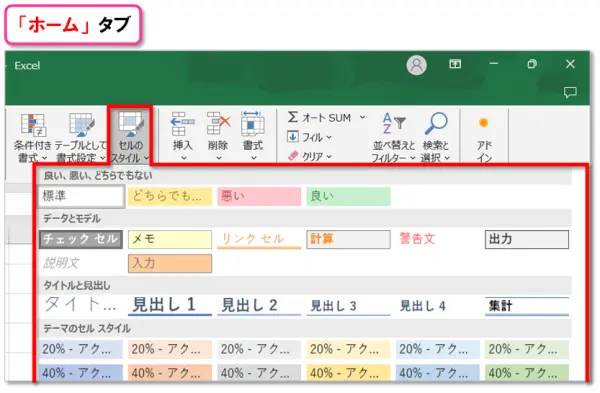Apply the green 20% - アク... accent style
The image size is (600, 393).
(527, 349)
